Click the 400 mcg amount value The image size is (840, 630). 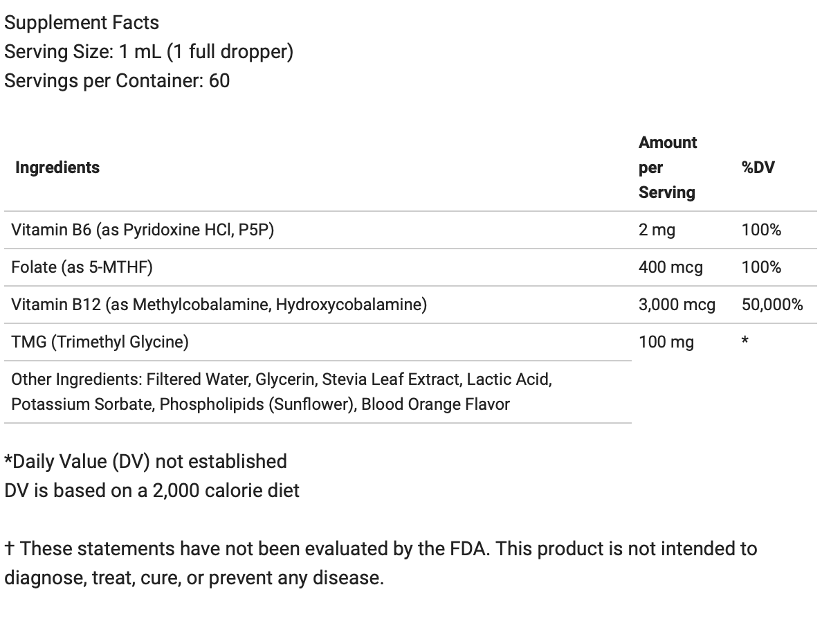(670, 267)
